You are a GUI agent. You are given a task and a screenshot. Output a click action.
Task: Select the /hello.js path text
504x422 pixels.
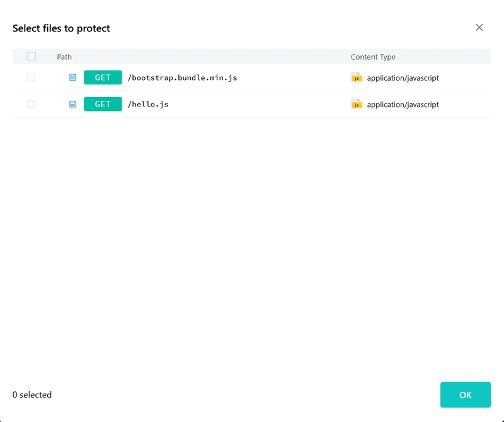click(148, 105)
